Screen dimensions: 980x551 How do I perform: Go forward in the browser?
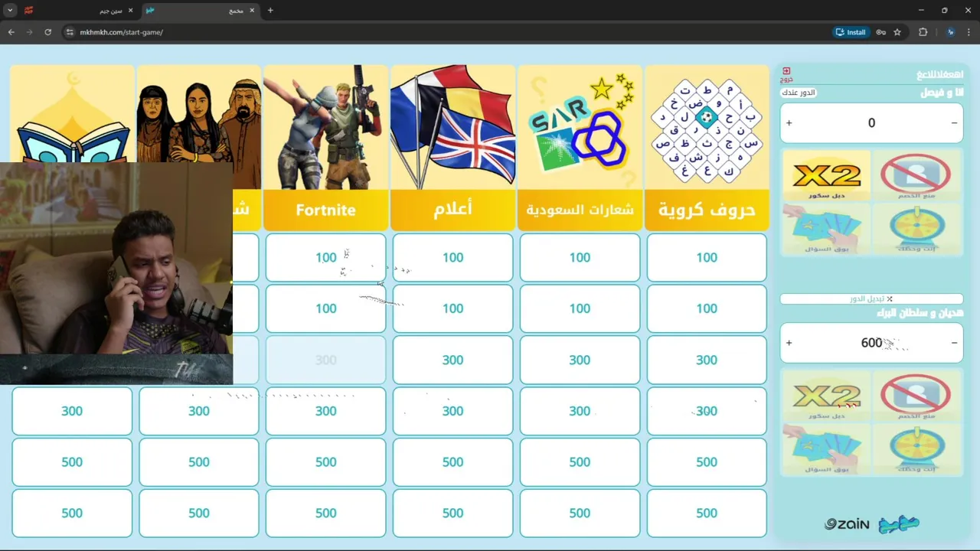point(29,32)
